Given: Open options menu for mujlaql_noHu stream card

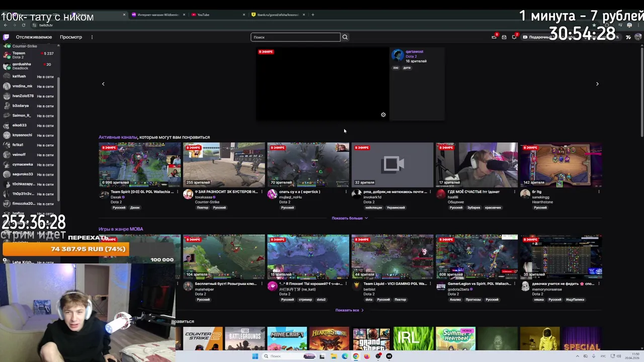Looking at the screenshot, I should point(346,192).
